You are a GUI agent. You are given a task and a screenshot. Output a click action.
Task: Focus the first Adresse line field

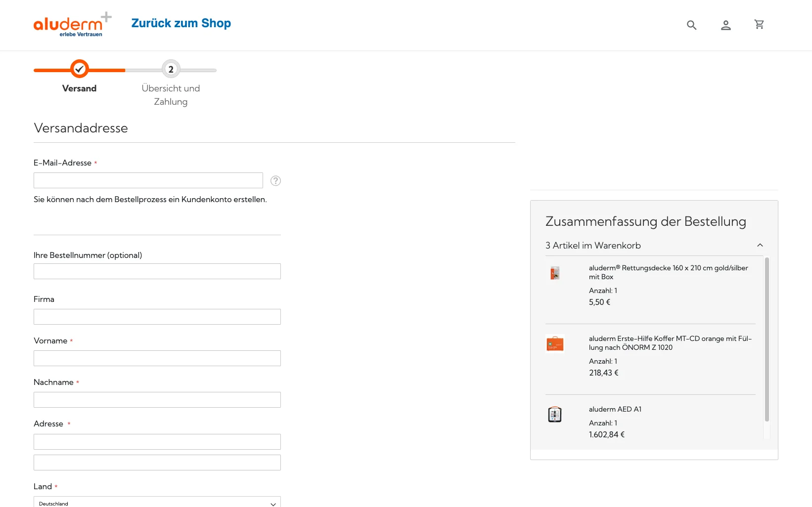[157, 442]
